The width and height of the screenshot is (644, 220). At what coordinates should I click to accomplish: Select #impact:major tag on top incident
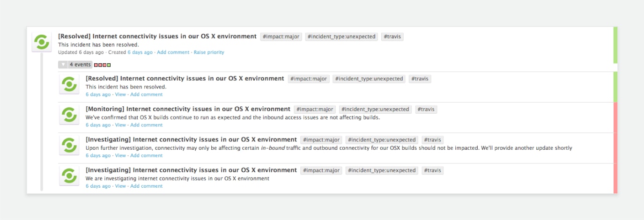tap(281, 37)
